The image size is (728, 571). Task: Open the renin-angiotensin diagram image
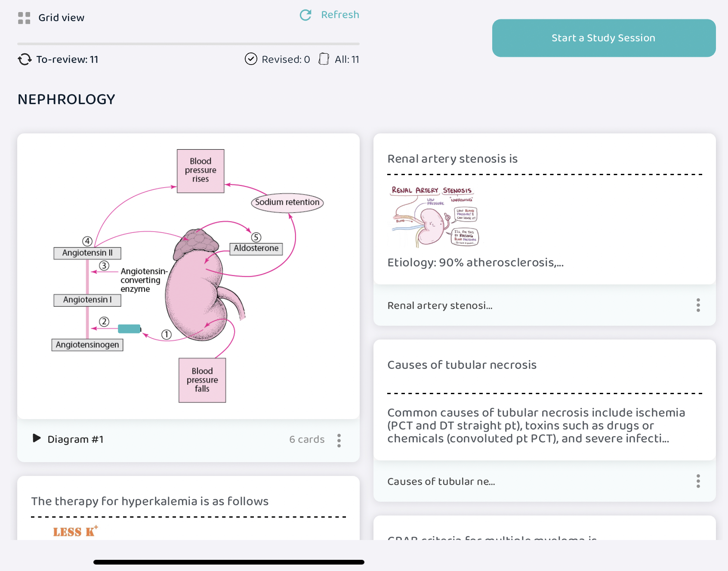point(188,276)
